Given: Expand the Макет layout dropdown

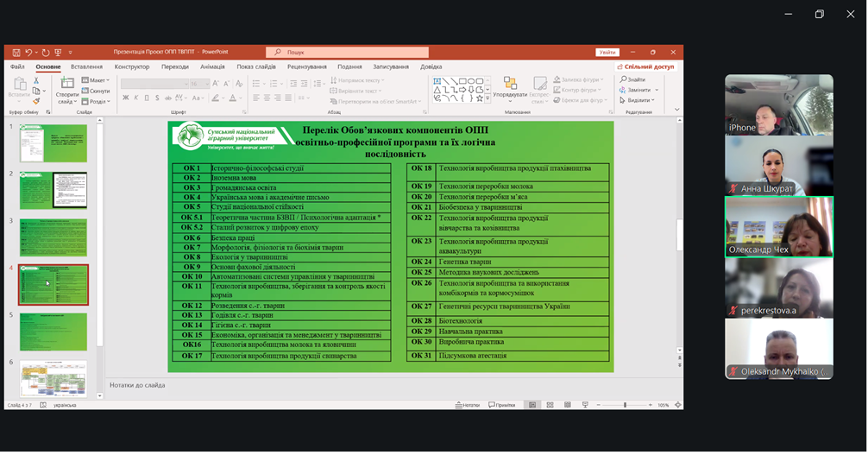Looking at the screenshot, I should point(97,80).
